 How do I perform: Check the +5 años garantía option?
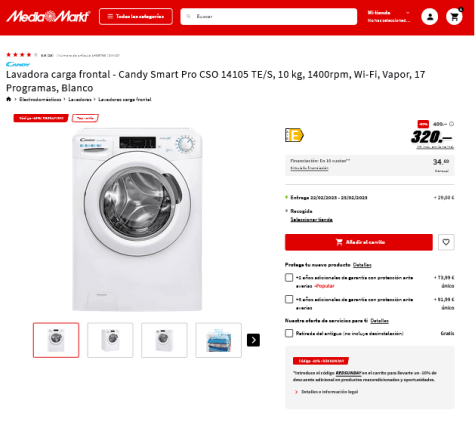pos(289,299)
